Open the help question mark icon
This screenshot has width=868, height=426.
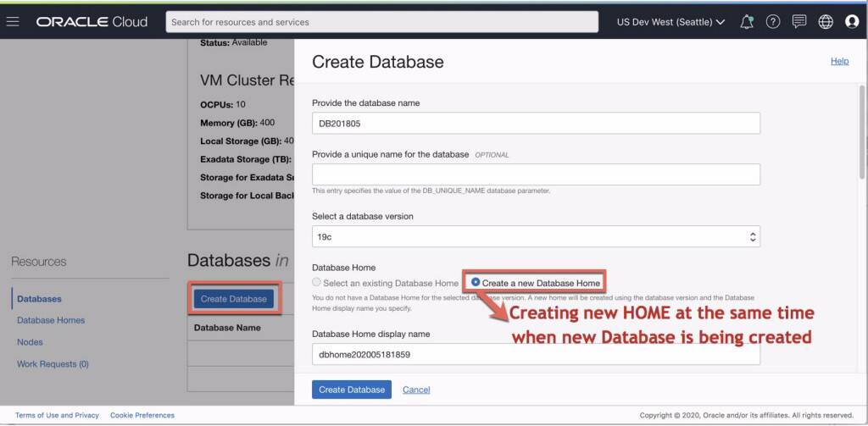pyautogui.click(x=773, y=22)
